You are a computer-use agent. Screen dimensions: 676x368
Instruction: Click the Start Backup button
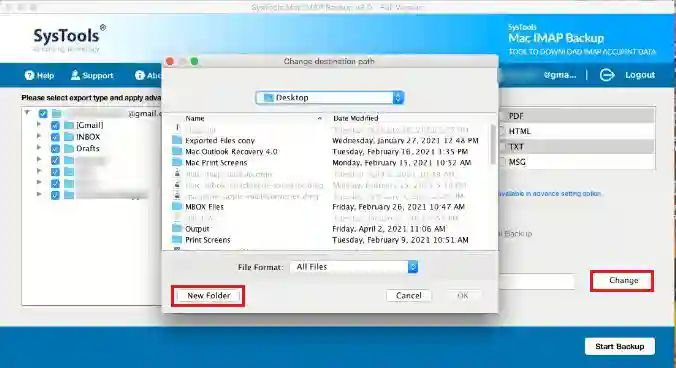coord(620,346)
